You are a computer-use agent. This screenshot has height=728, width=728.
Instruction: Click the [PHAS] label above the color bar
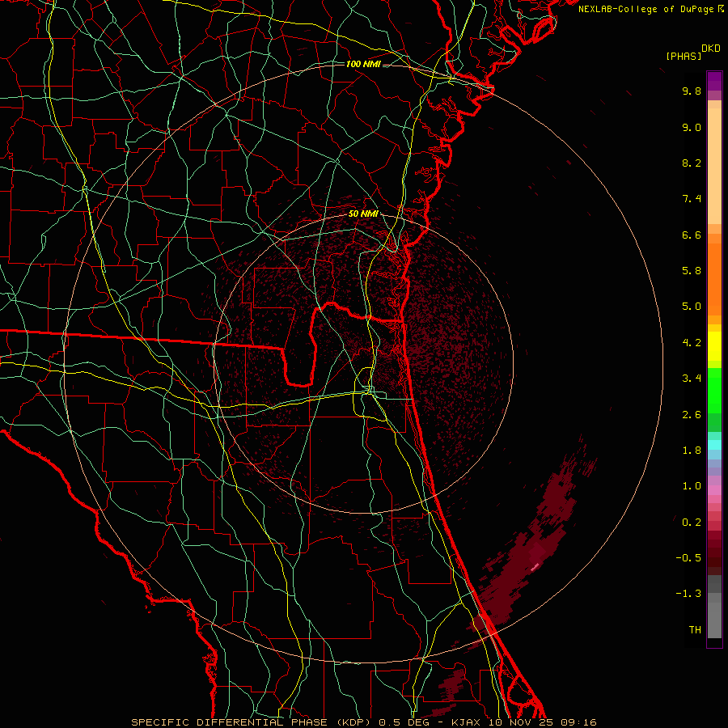pyautogui.click(x=684, y=57)
